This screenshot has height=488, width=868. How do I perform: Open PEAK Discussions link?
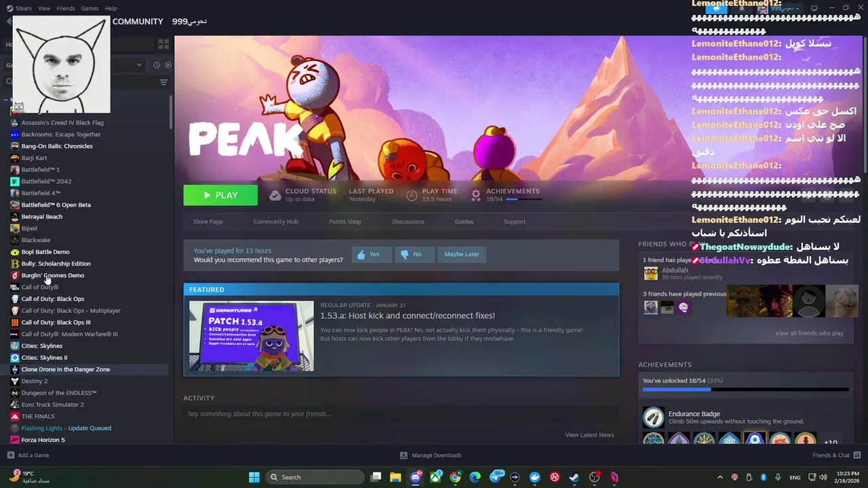click(x=408, y=222)
